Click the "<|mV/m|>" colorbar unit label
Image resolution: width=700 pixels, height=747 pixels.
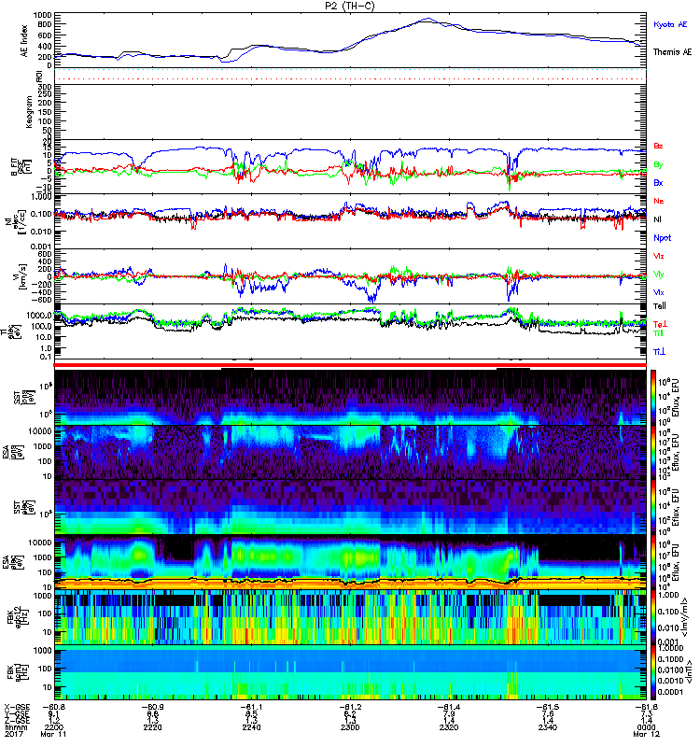click(x=684, y=618)
